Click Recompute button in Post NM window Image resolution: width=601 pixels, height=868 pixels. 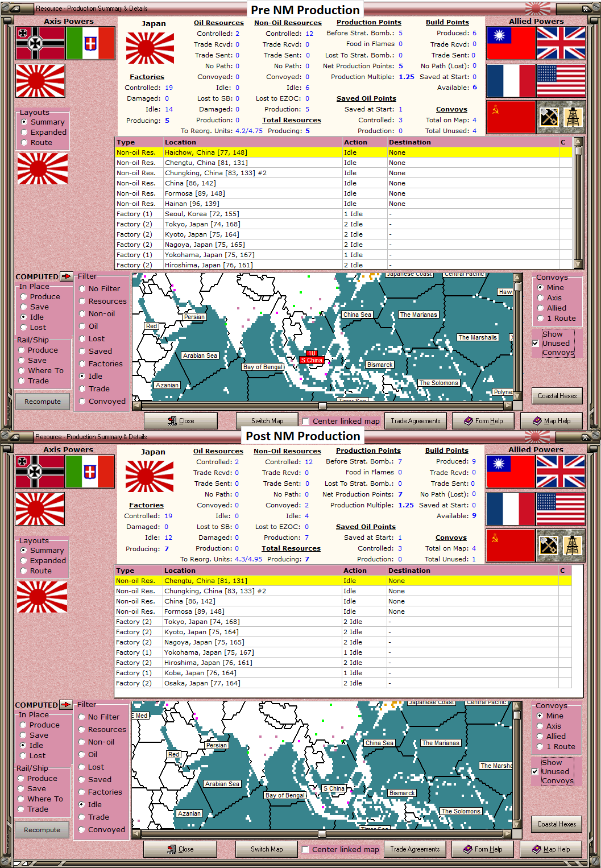coord(42,830)
